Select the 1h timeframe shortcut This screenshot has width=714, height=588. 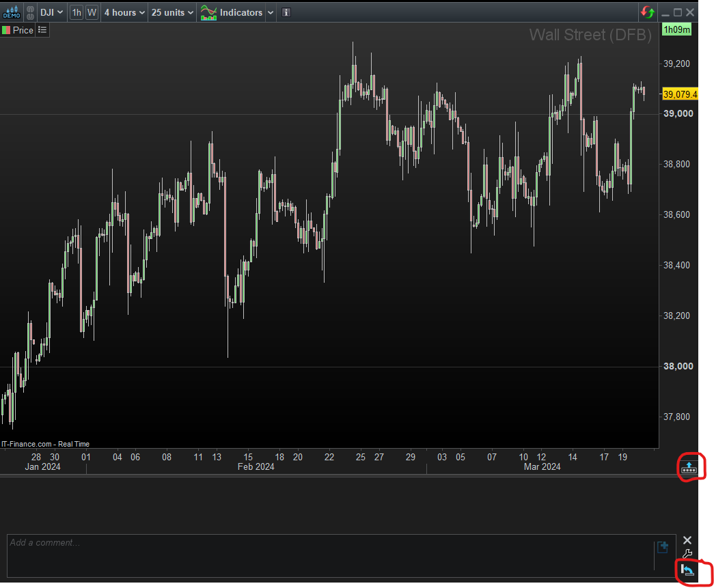click(x=77, y=12)
